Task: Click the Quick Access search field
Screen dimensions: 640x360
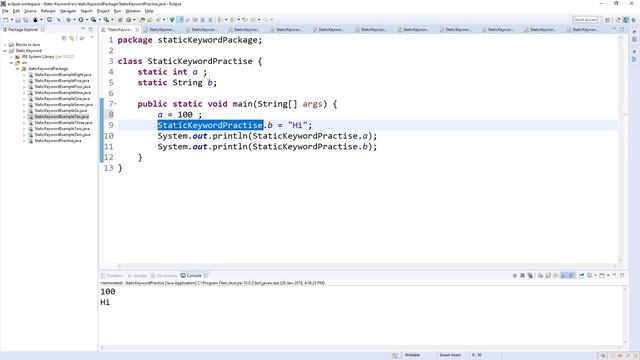Action: [585, 20]
